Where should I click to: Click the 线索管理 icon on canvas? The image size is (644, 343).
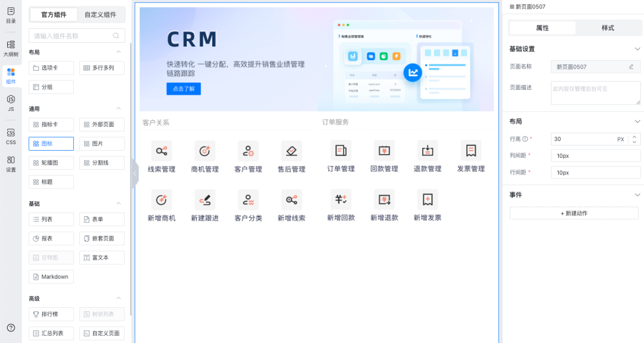click(162, 151)
